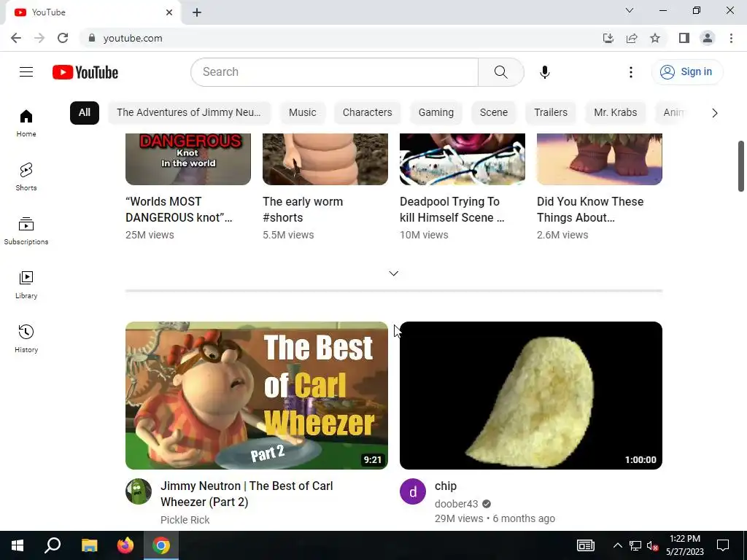Open Jimmy Neutron Best of Carl Wheezer title

(x=247, y=494)
